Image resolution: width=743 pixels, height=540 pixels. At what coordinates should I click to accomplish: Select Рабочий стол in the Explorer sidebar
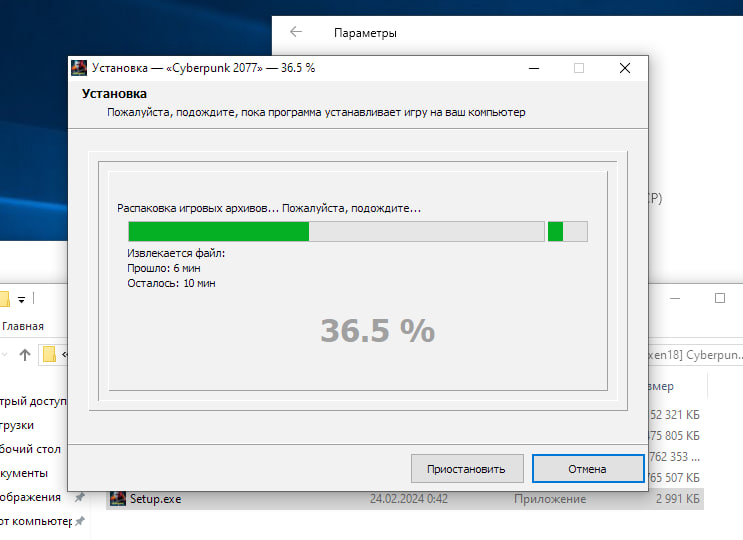coord(30,449)
